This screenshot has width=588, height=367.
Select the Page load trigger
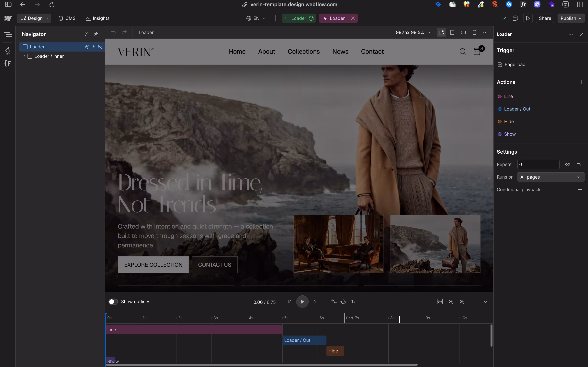(514, 65)
